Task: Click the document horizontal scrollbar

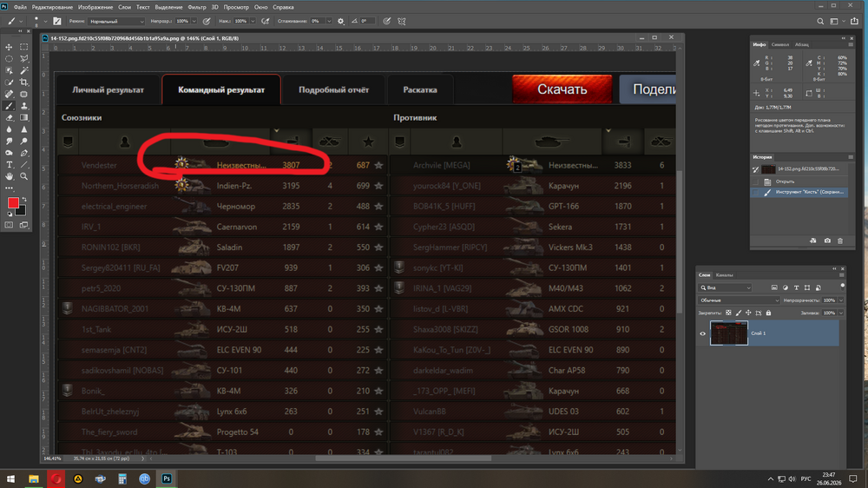Action: click(403, 458)
